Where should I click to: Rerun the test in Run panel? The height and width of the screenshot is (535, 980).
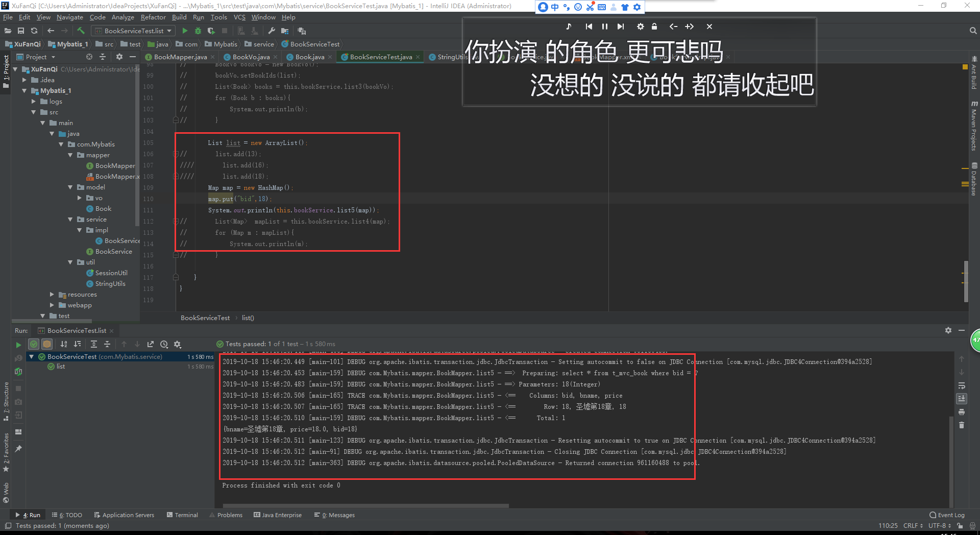18,345
